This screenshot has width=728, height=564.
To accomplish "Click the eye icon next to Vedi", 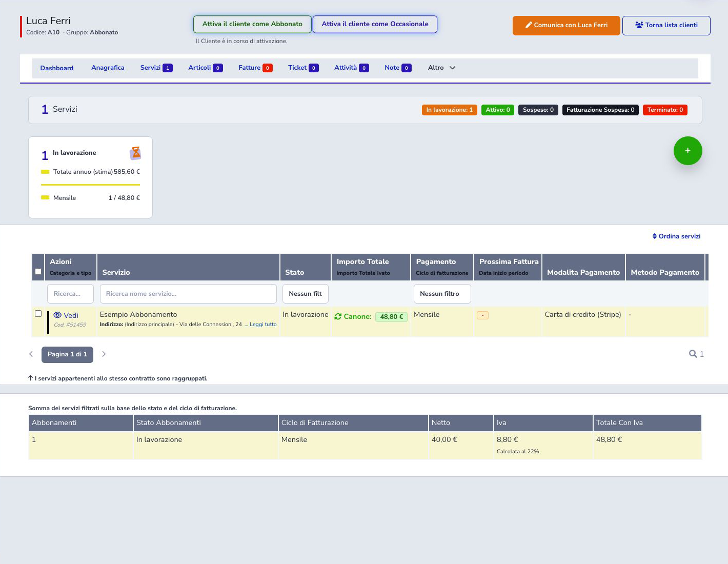I will coord(57,315).
